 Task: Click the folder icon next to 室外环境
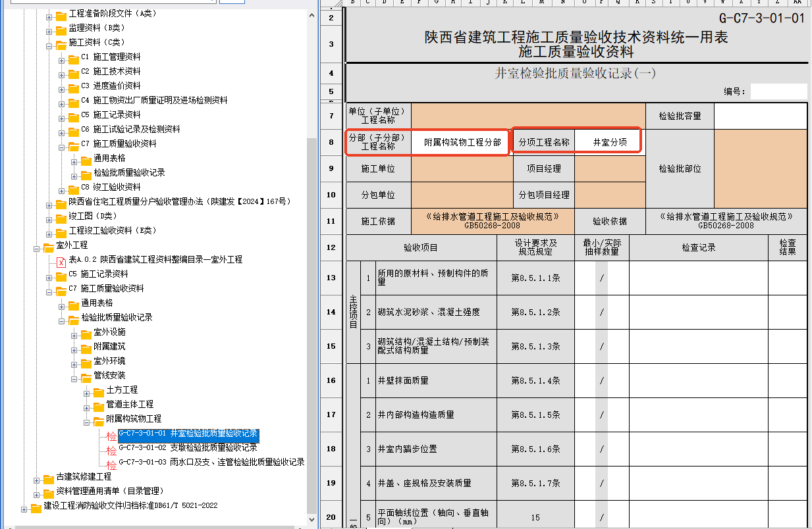point(86,362)
